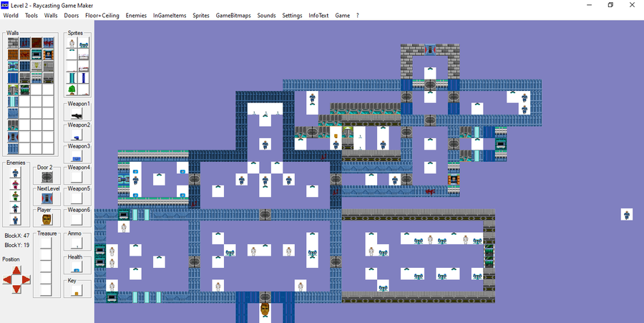The image size is (644, 323).
Task: Select the Health item slot
Action: [77, 266]
